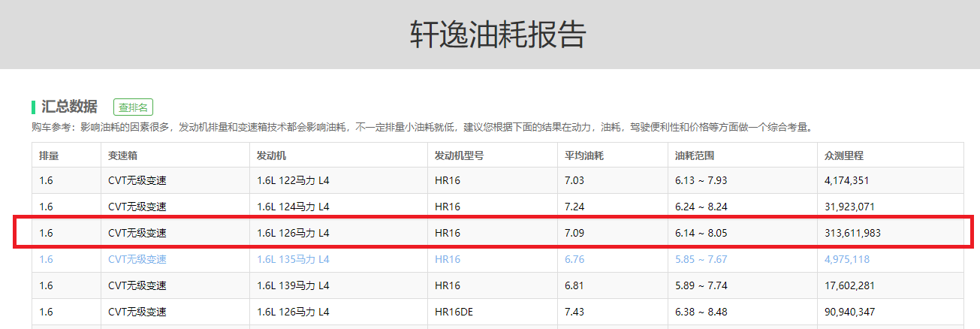
Task: Open the blue 4,975,118 mileage link
Action: 846,259
